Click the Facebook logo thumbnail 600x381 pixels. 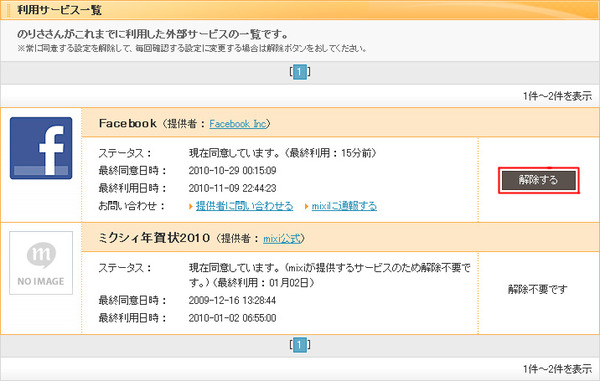(x=41, y=148)
